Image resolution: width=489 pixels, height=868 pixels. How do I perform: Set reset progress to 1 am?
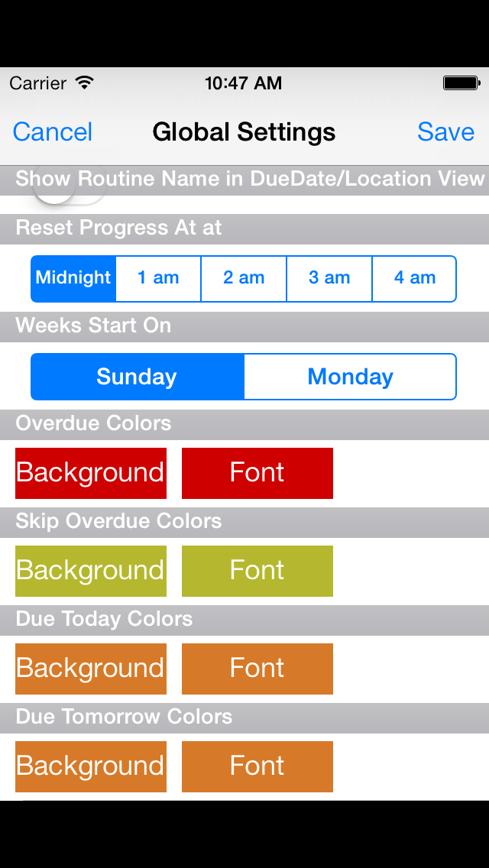click(x=158, y=278)
